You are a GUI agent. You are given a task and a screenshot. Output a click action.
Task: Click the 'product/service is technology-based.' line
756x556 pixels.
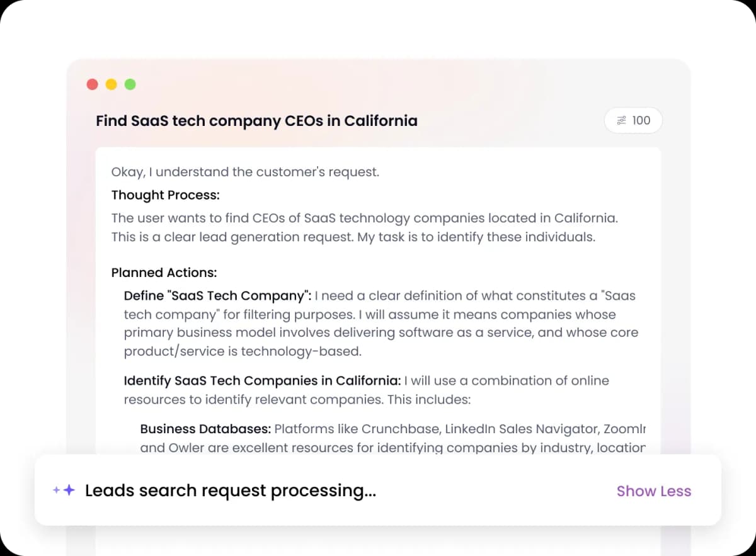[x=243, y=352]
